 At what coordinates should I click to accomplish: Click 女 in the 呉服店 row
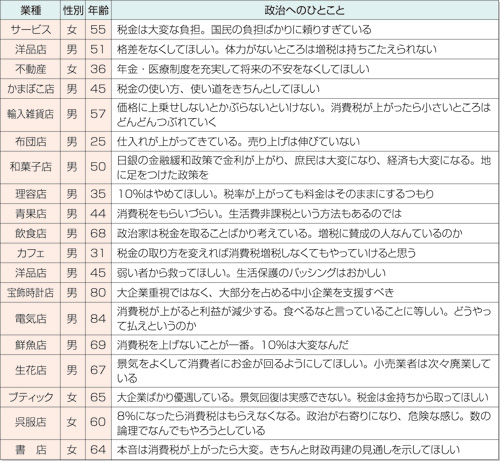pos(72,423)
